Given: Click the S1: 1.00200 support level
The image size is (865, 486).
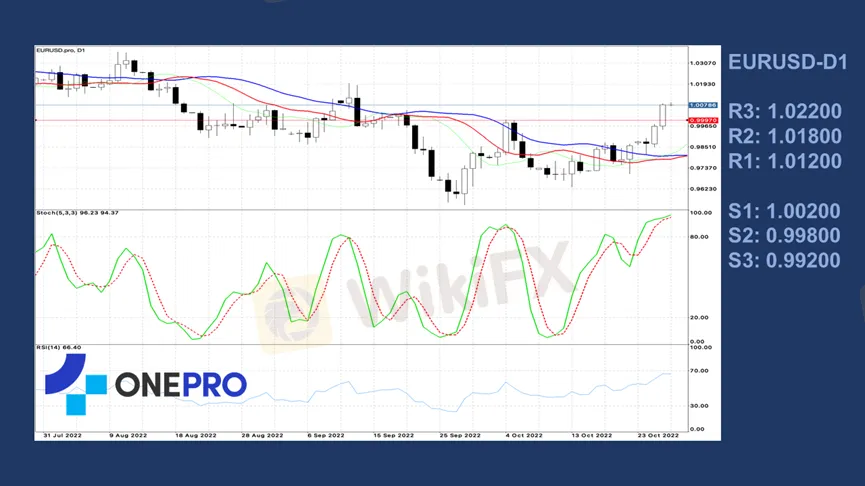Looking at the screenshot, I should pos(784,211).
